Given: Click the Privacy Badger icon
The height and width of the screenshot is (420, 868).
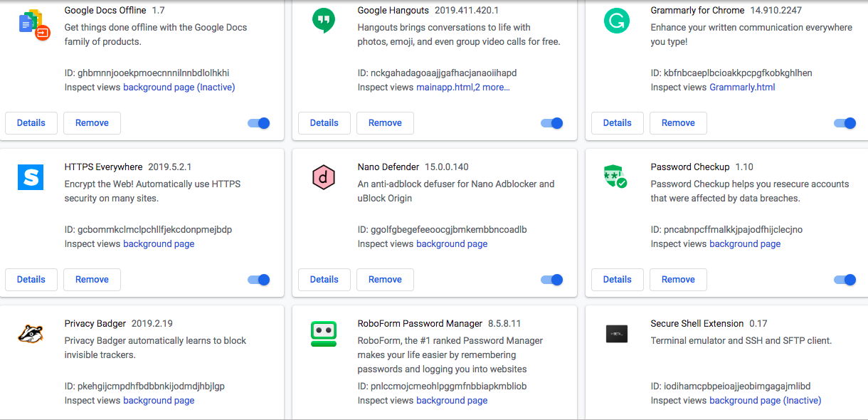Looking at the screenshot, I should [x=31, y=333].
